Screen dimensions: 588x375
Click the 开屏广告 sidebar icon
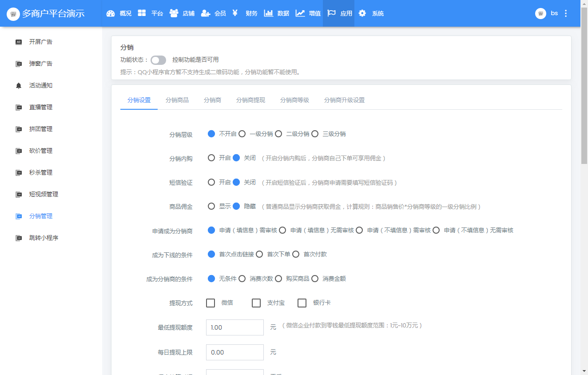click(x=19, y=42)
